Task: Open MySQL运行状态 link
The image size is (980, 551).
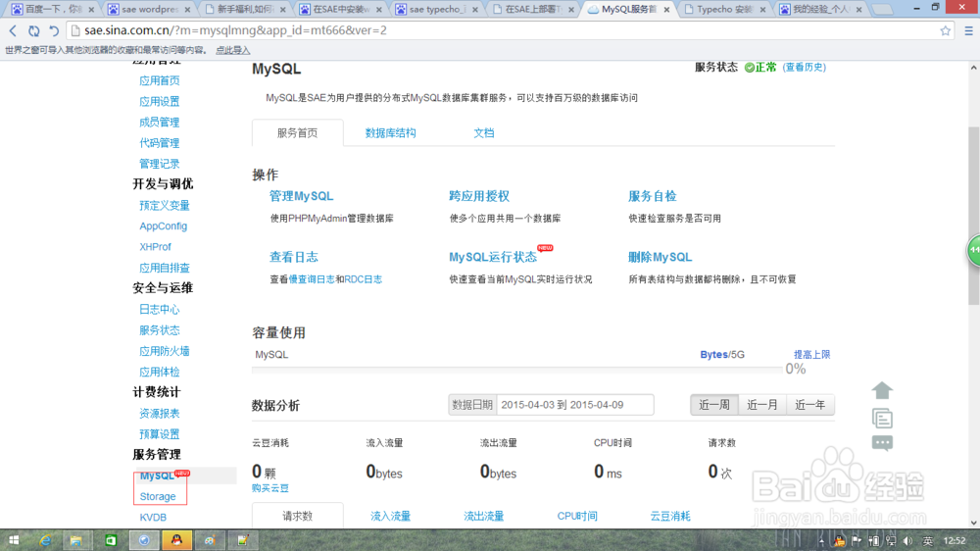Action: pyautogui.click(x=493, y=257)
